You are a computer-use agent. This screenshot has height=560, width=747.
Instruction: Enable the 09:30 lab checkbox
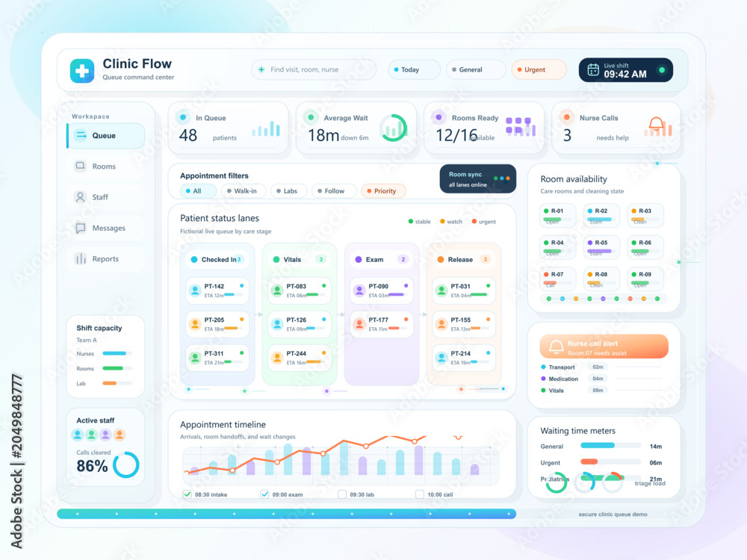coord(342,494)
